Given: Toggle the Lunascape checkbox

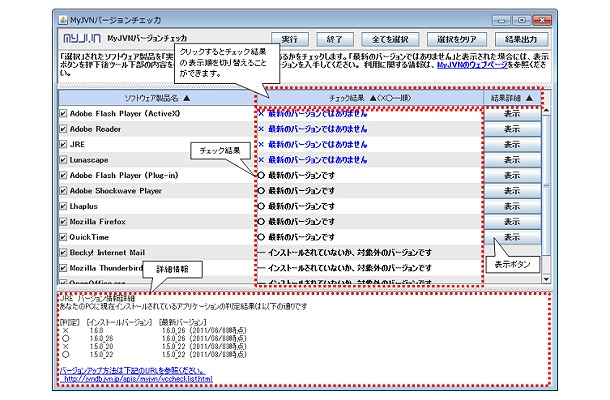Looking at the screenshot, I should point(63,160).
